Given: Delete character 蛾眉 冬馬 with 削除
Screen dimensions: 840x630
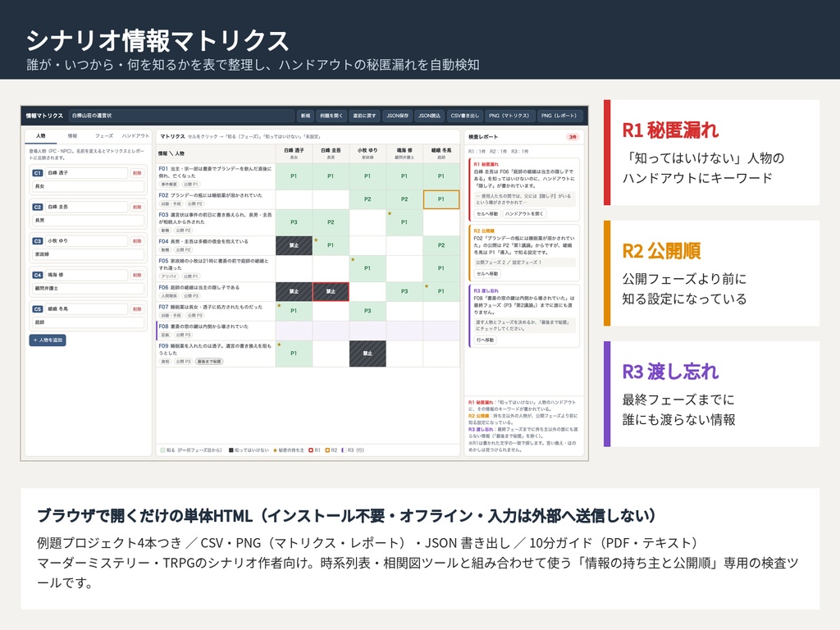Looking at the screenshot, I should pyautogui.click(x=137, y=309).
